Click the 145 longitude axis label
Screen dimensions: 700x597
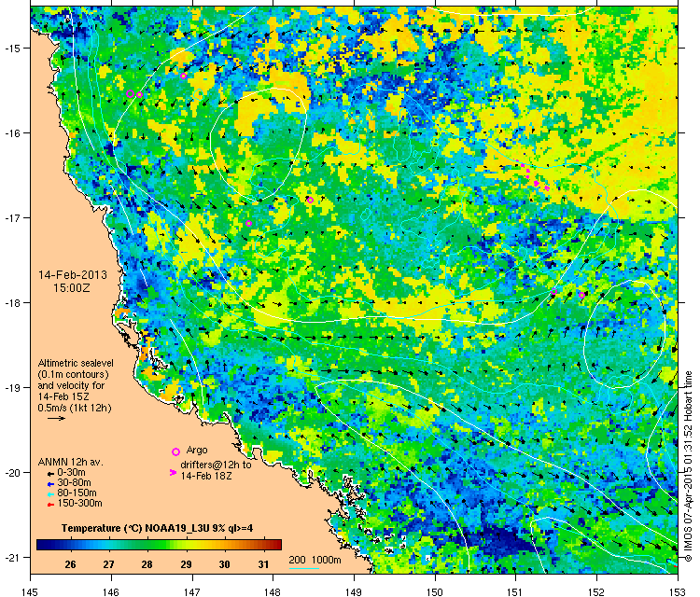[30, 592]
